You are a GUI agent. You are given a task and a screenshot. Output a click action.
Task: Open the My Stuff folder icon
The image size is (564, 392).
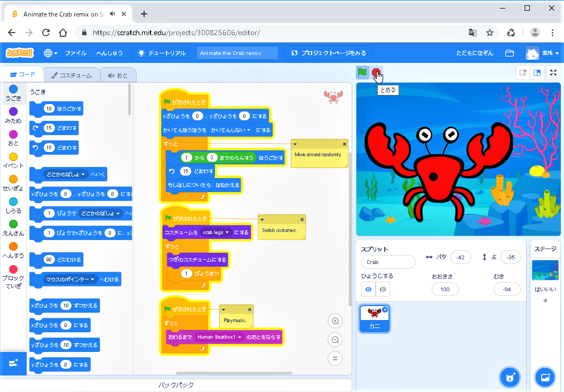coord(510,53)
